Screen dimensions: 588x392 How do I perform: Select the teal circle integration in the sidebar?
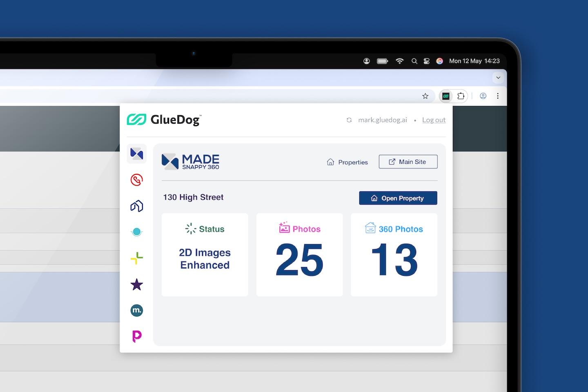click(x=136, y=232)
